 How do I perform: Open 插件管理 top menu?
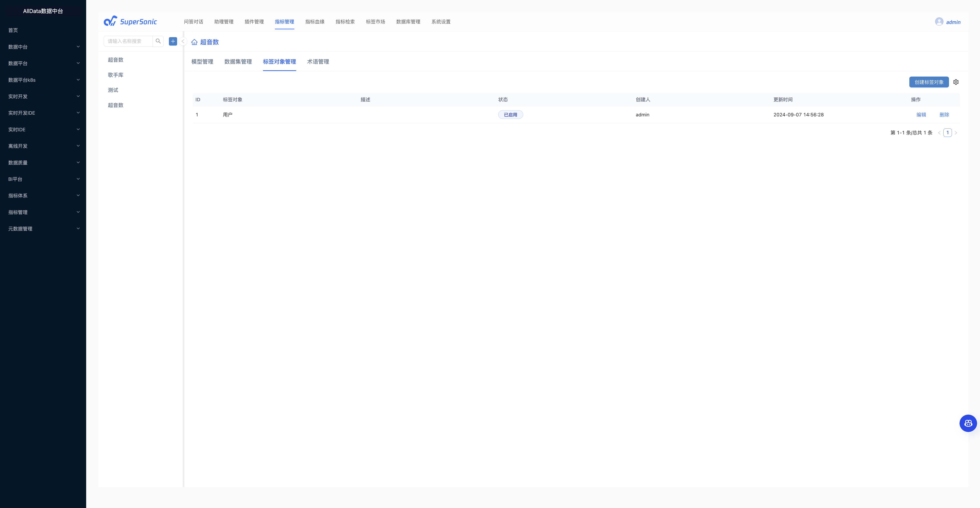[254, 22]
